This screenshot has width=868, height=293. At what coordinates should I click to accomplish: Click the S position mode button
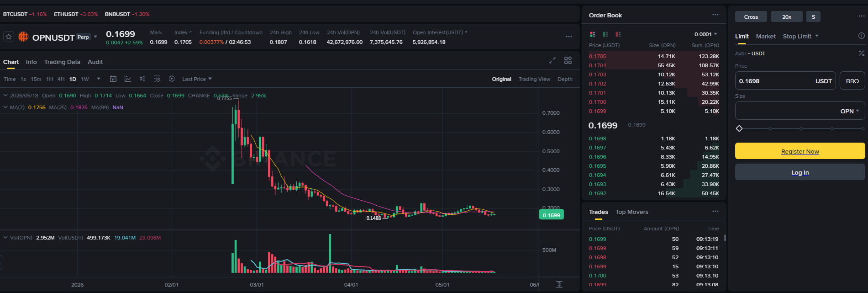(813, 17)
